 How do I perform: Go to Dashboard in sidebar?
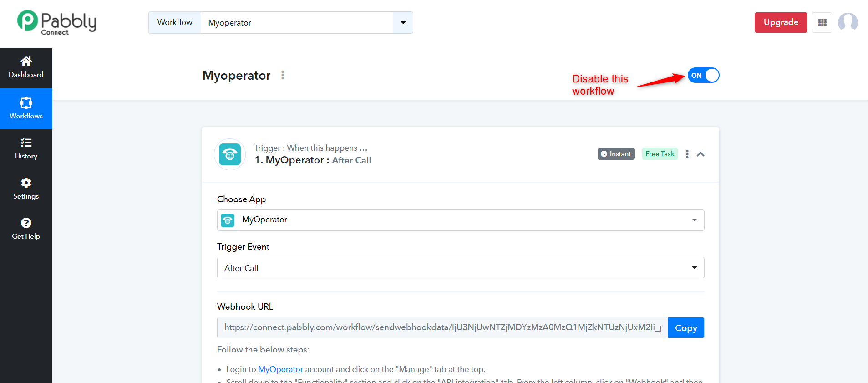coord(26,68)
